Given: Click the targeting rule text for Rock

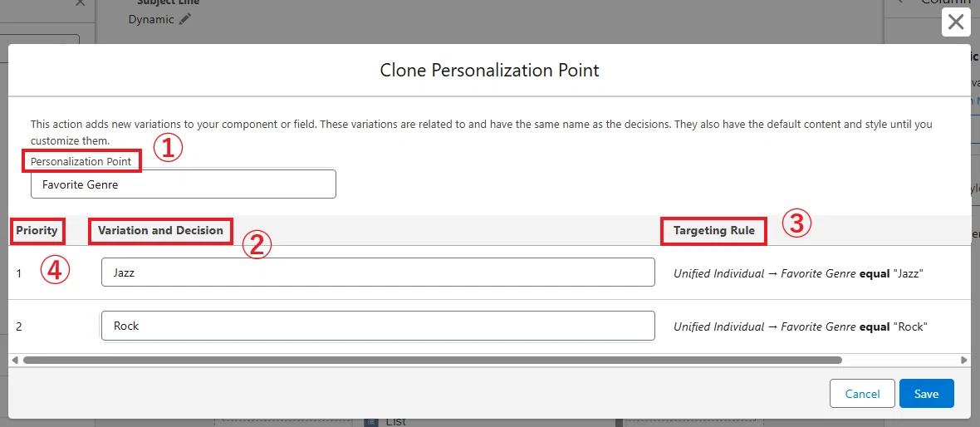Looking at the screenshot, I should 800,326.
